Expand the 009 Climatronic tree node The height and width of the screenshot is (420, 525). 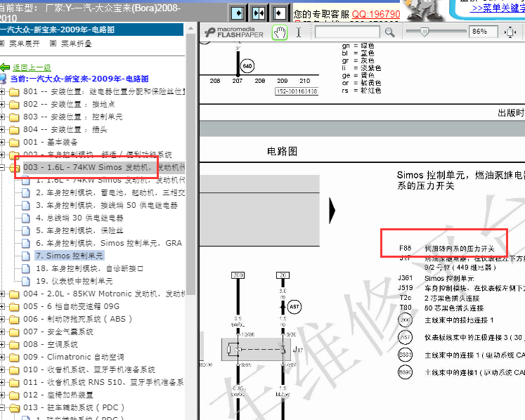2,357
